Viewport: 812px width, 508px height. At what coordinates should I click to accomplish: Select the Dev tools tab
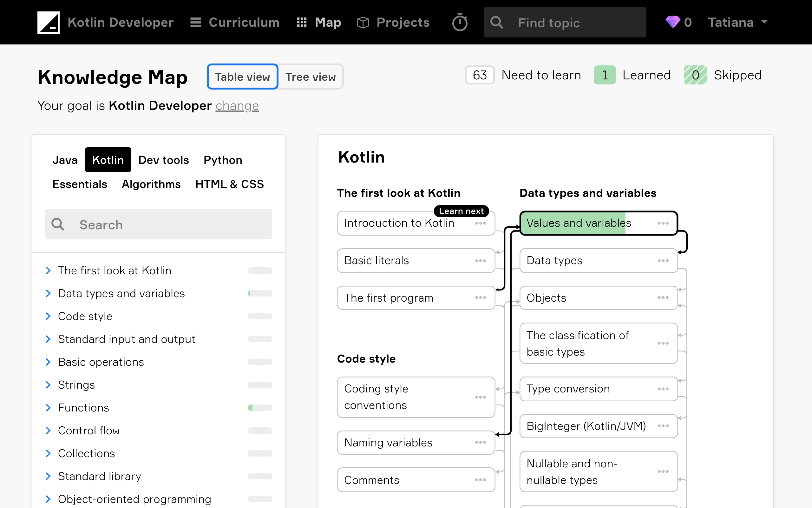[163, 160]
